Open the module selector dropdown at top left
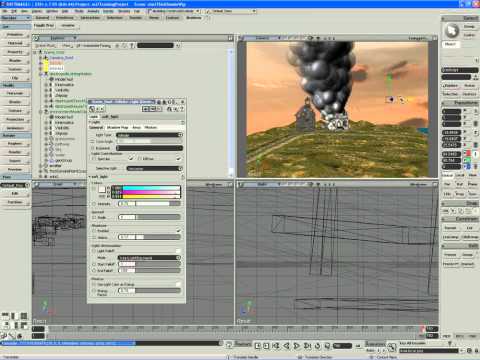The width and height of the screenshot is (480, 360). (x=16, y=17)
